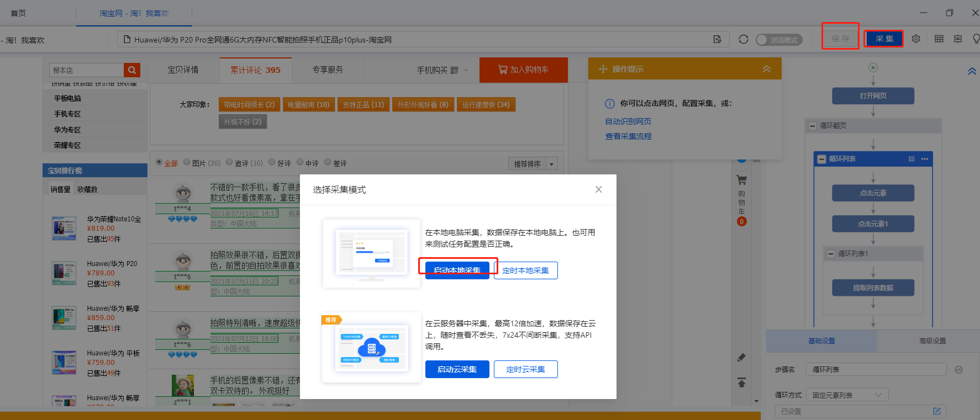Select the 销售量 ranking tab
Screen dimensions: 980x420
[60, 189]
